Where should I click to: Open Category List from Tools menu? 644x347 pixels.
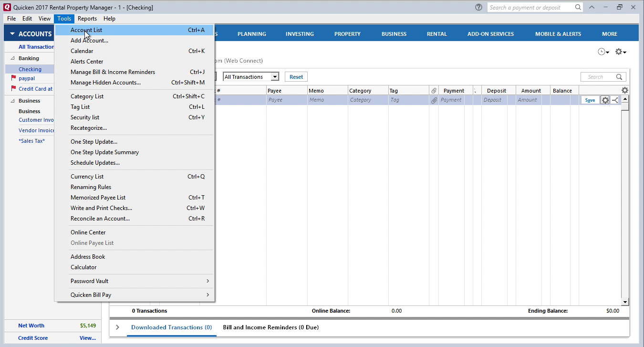pyautogui.click(x=134, y=96)
